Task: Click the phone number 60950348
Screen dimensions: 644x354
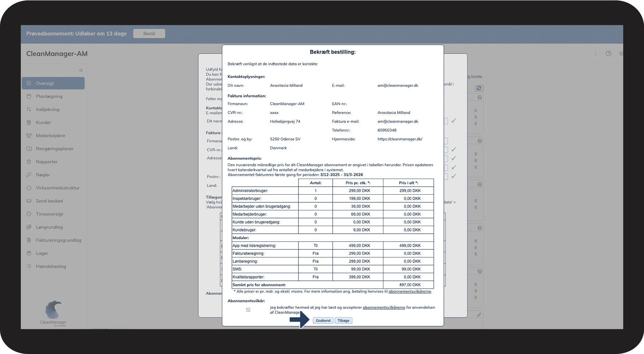Action: tap(387, 130)
